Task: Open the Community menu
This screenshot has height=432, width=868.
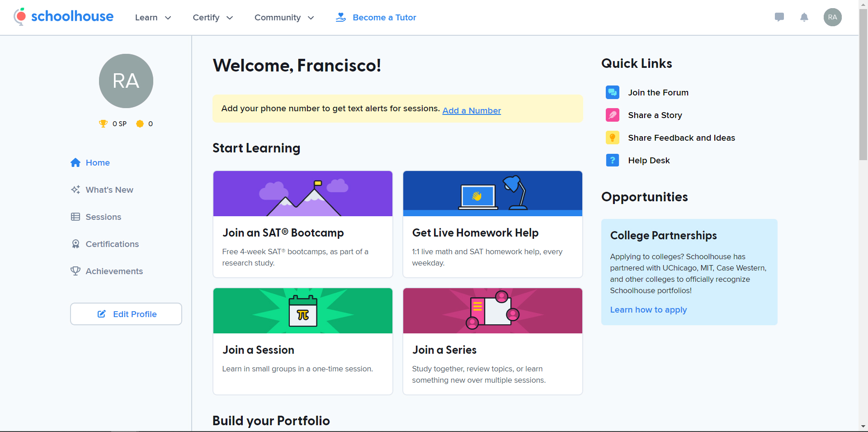Action: click(284, 17)
